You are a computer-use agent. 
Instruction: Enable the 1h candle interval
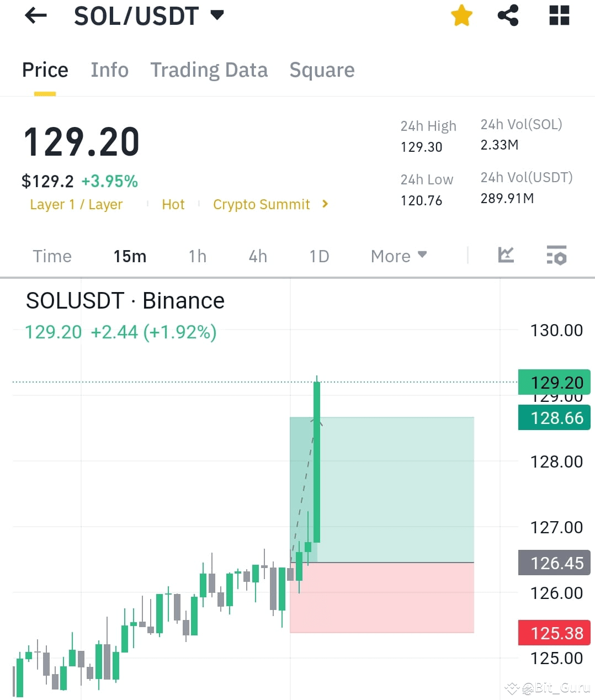[x=197, y=256]
